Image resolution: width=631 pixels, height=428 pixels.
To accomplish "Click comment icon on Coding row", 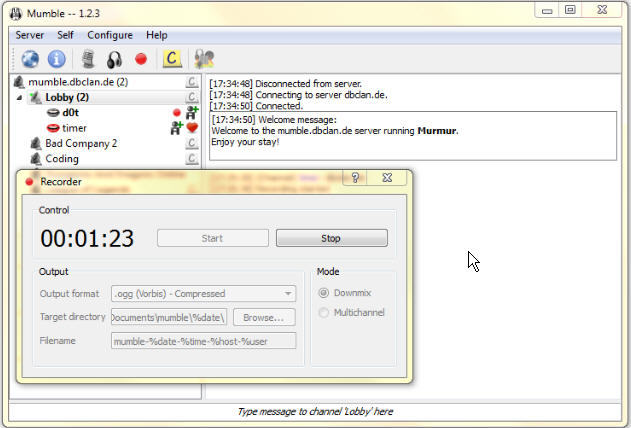I will pyautogui.click(x=192, y=158).
